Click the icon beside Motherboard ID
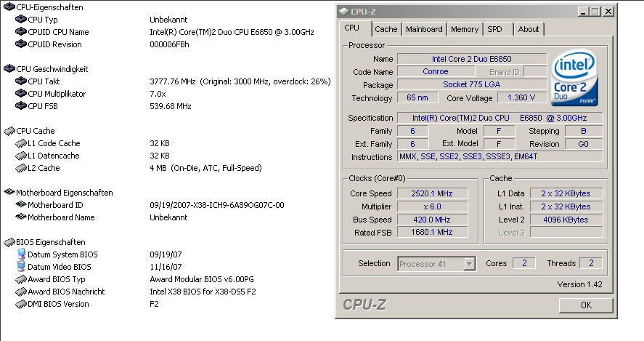The width and height of the screenshot is (644, 341). pos(21,204)
